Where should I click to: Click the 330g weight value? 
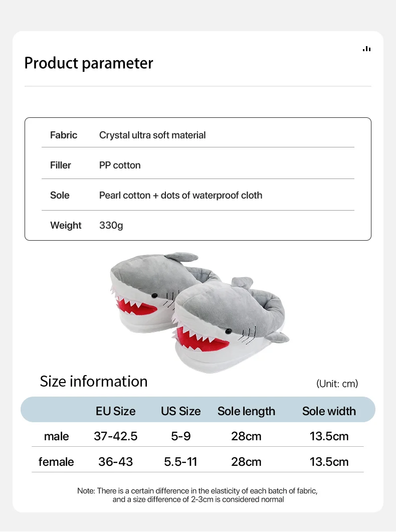tap(111, 225)
